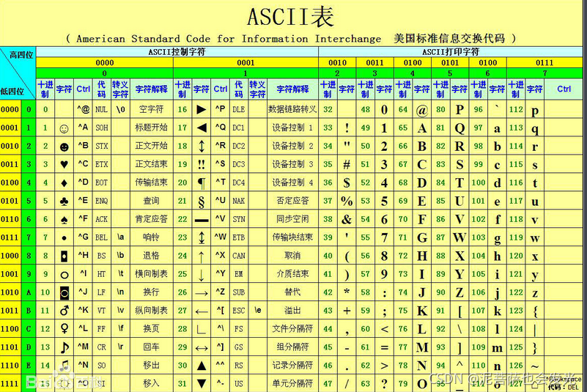
Task: Select the '低四位' corner label
Action: point(12,92)
